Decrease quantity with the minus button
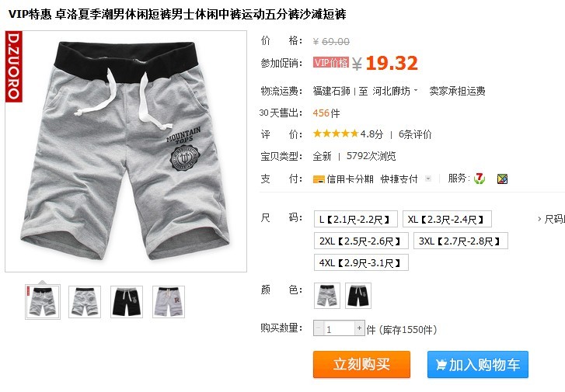This screenshot has height=392, width=565. [319, 328]
